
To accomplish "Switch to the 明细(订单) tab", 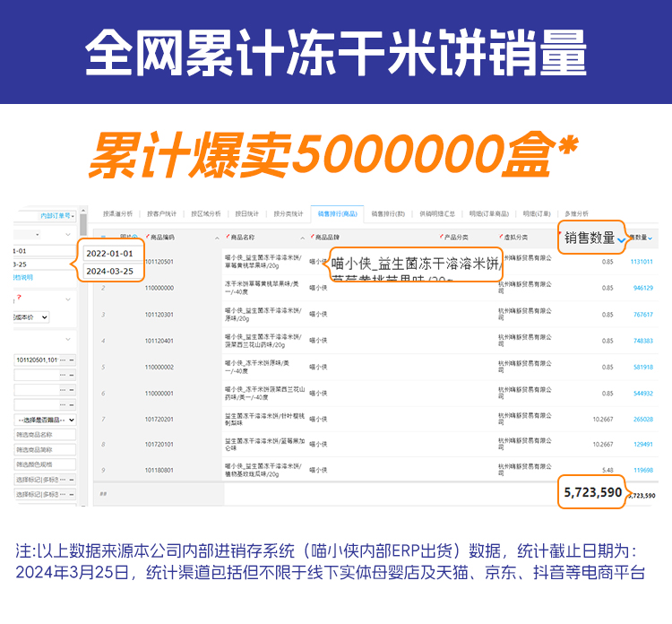I will (537, 213).
